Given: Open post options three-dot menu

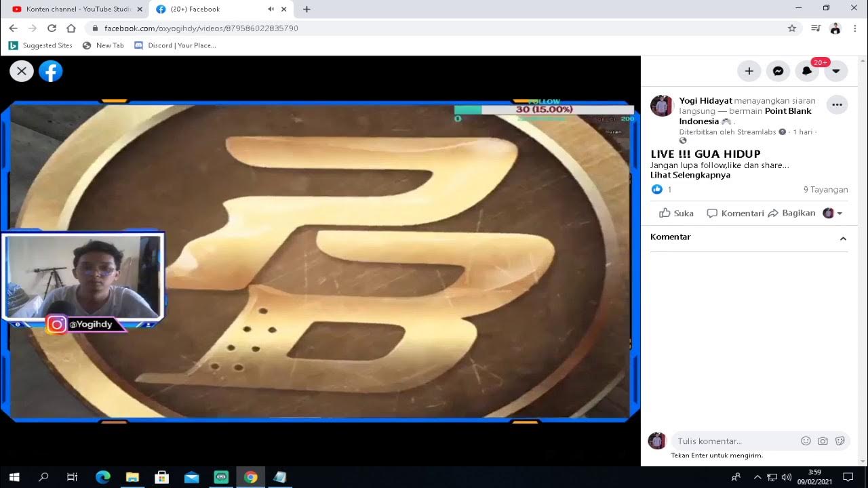Looking at the screenshot, I should [x=837, y=105].
